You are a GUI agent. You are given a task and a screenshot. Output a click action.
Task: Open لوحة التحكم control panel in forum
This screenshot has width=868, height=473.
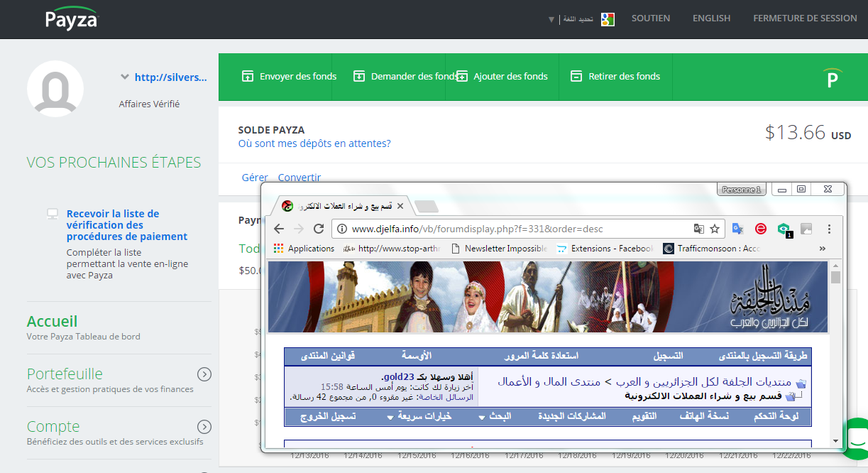click(776, 416)
